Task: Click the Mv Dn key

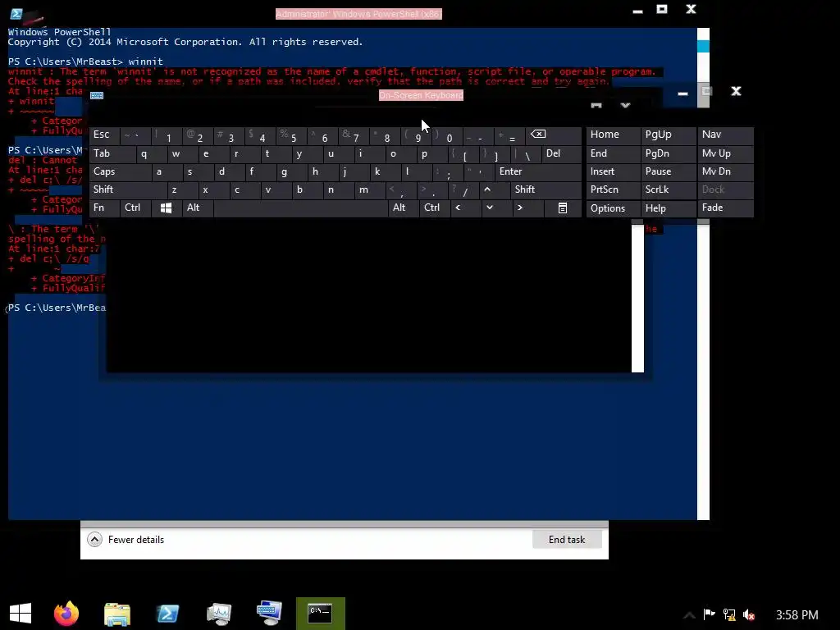Action: [x=725, y=171]
